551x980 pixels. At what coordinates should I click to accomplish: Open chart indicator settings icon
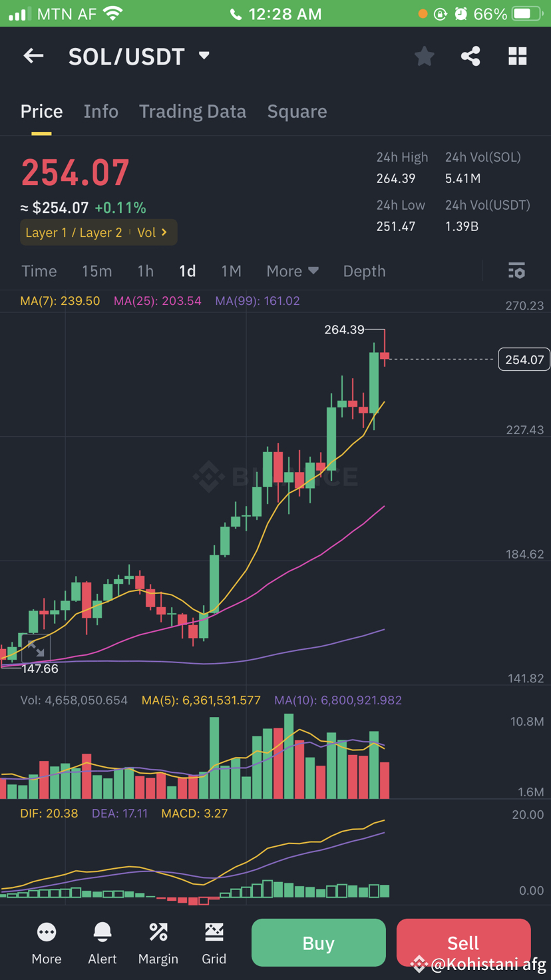coord(516,271)
